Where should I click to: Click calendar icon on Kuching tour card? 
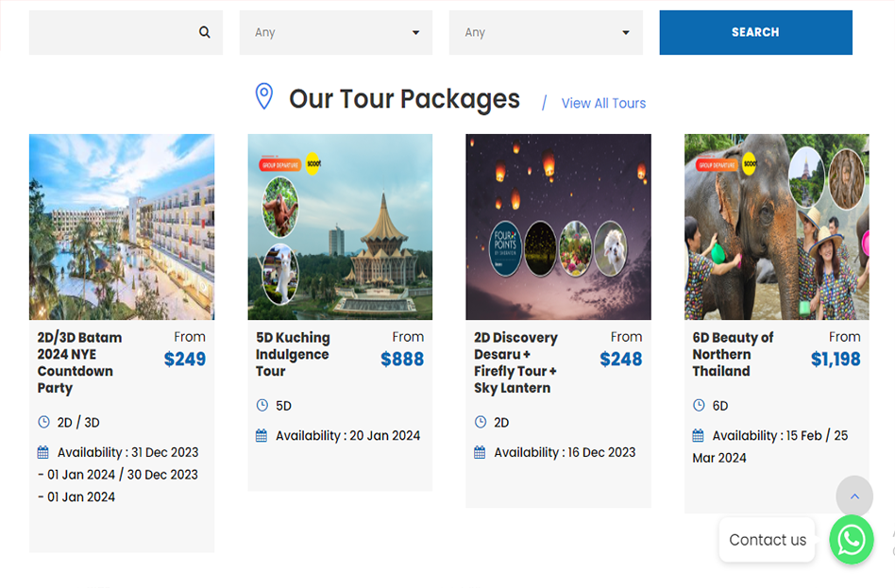point(262,436)
